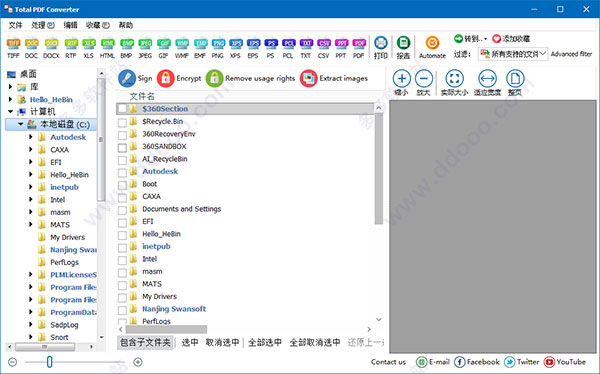
Task: Tick the 360RecoveryEnv checkbox
Action: (x=122, y=135)
